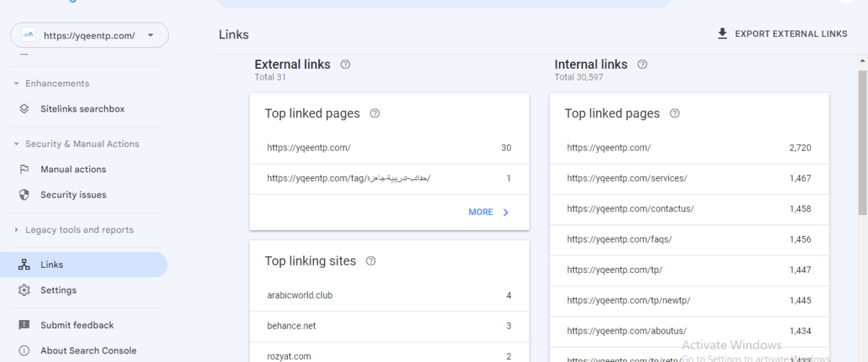Click help icon beside Top linking sites
This screenshot has height=362, width=868.
click(x=371, y=261)
